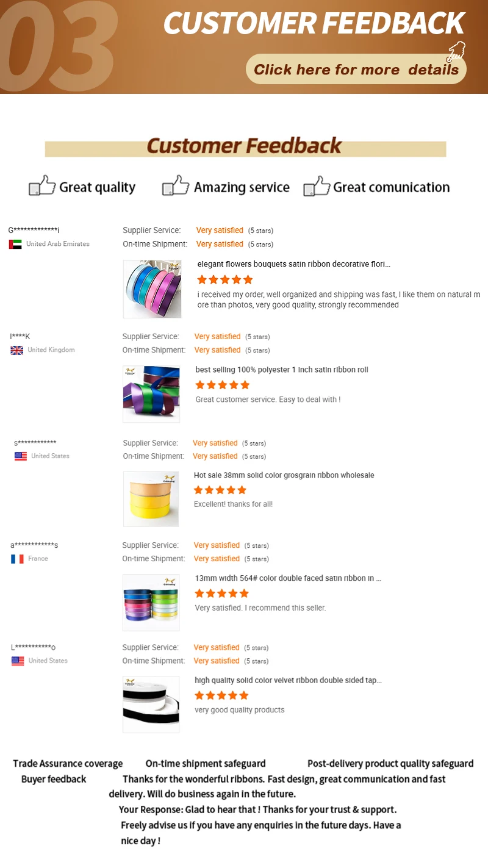The image size is (488, 868).
Task: Click the five-star rating under polyester satin ribbon
Action: [x=222, y=385]
